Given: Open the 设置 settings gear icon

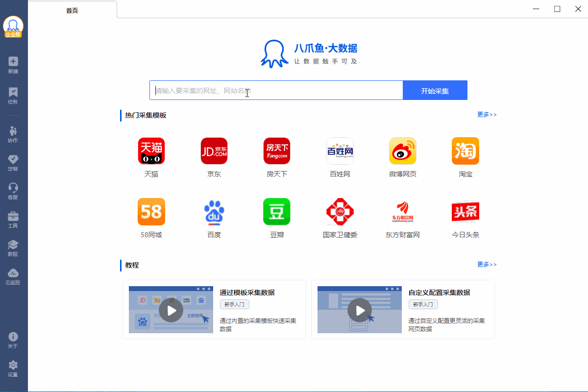Looking at the screenshot, I should point(13,365).
